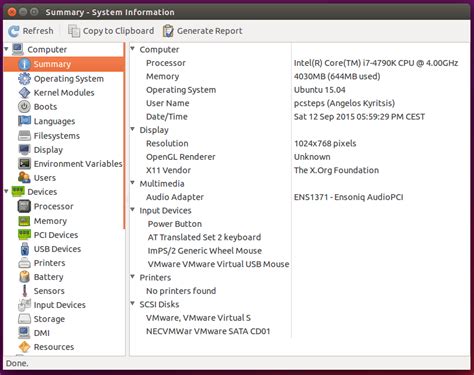
Task: Click the Generate Report clipboard icon
Action: (168, 31)
